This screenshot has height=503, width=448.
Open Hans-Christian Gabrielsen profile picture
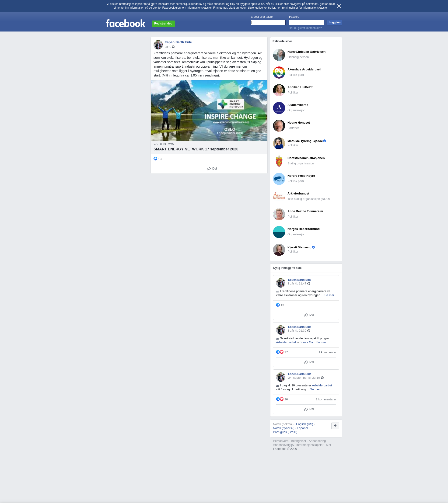[279, 55]
